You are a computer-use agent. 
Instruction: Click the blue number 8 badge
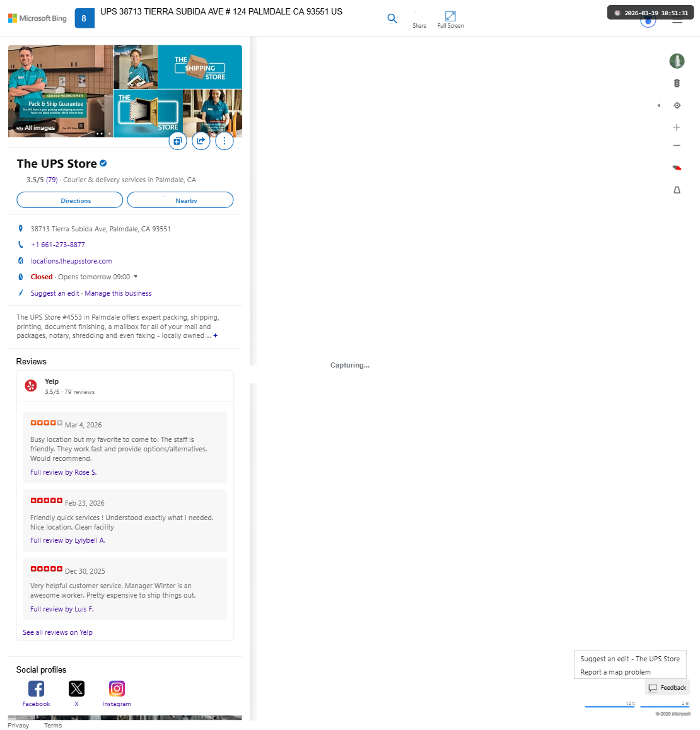click(x=85, y=18)
